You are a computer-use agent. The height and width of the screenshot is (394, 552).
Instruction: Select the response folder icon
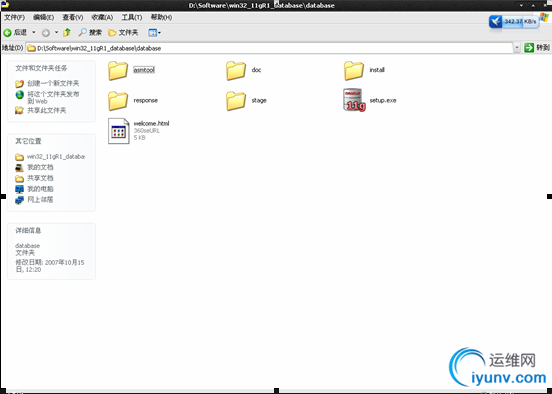coord(118,101)
